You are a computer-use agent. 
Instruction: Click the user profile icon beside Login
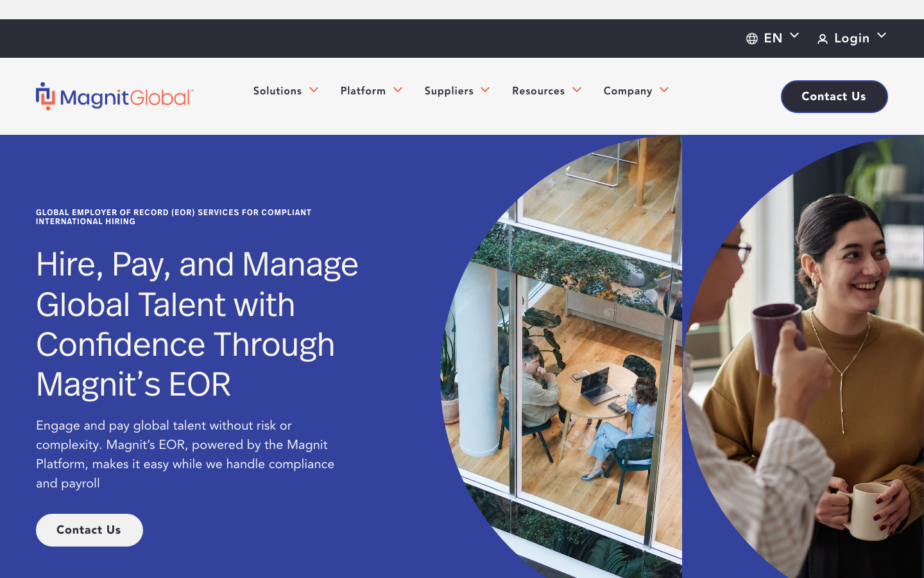click(823, 39)
